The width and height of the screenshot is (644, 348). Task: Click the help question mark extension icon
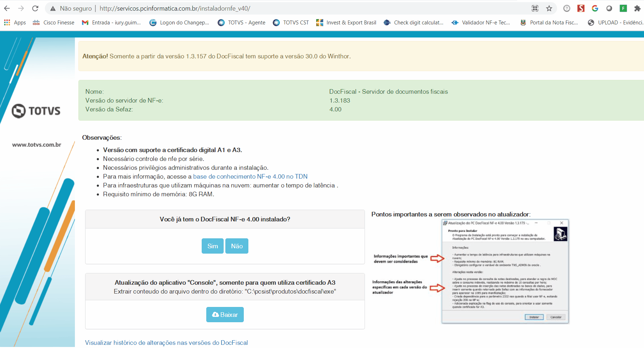[x=567, y=8]
